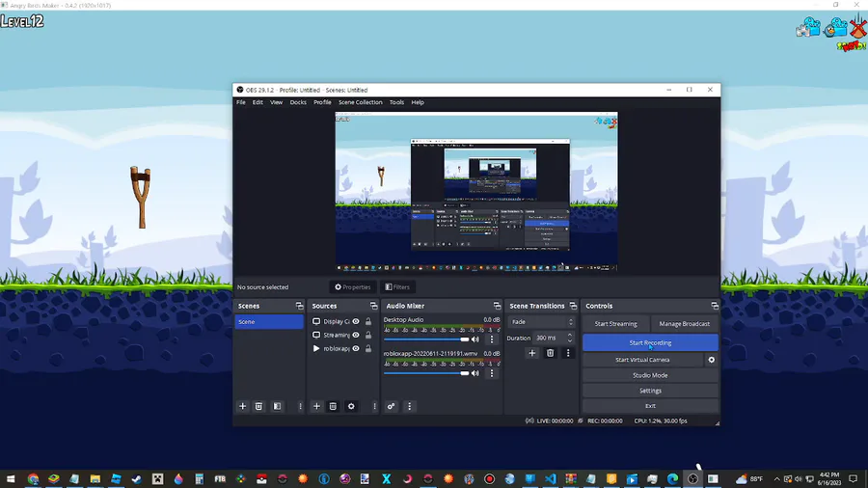Float the Scene Transitions dock panel
The width and height of the screenshot is (868, 488).
pos(573,306)
